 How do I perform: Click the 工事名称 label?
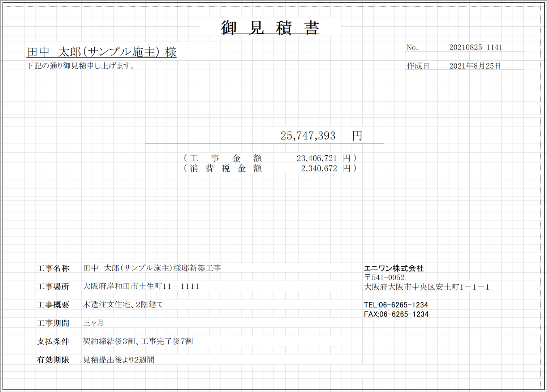(54, 268)
